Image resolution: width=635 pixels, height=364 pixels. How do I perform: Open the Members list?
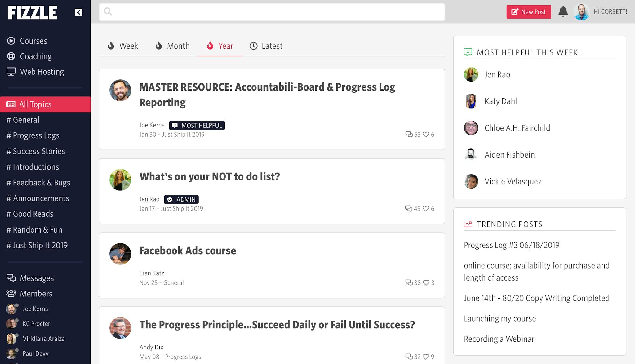[x=36, y=294]
